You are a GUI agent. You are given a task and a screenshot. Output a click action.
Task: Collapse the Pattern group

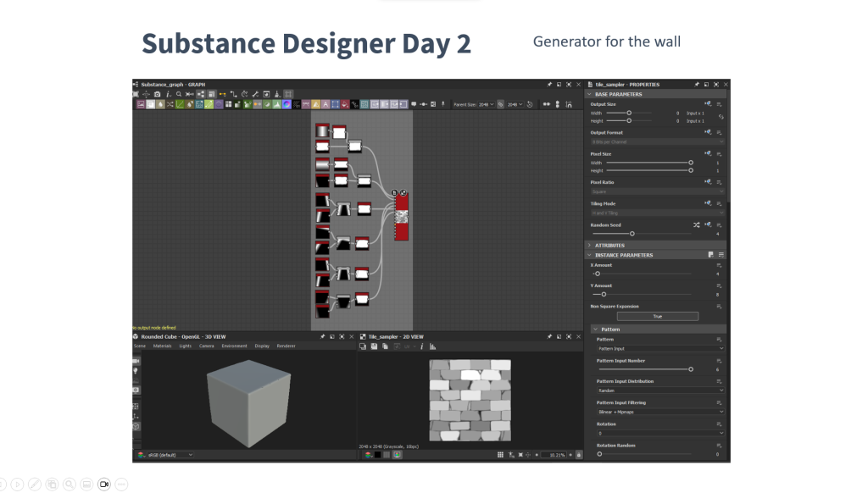596,330
